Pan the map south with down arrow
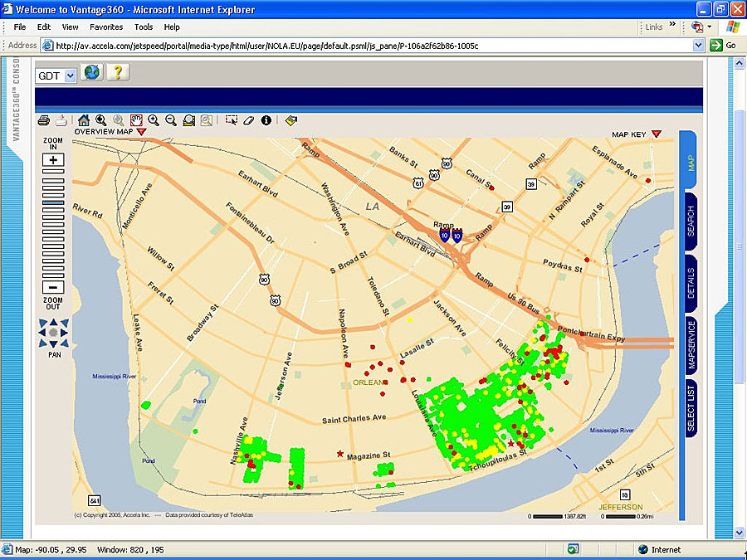 pos(53,343)
